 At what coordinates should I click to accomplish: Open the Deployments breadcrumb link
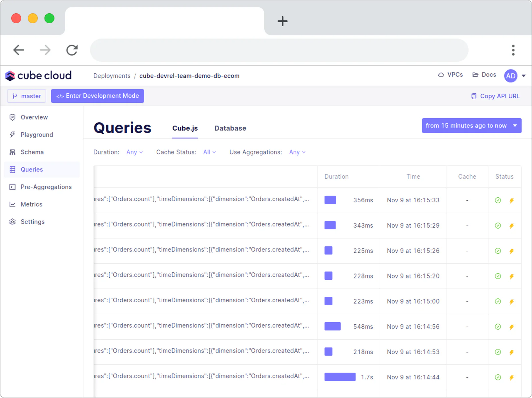coord(112,76)
